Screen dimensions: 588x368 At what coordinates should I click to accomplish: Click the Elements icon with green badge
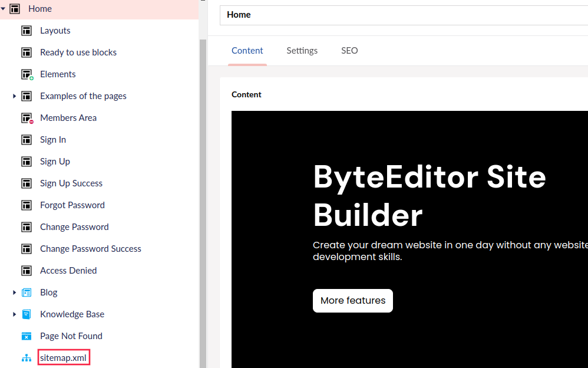pyautogui.click(x=27, y=74)
